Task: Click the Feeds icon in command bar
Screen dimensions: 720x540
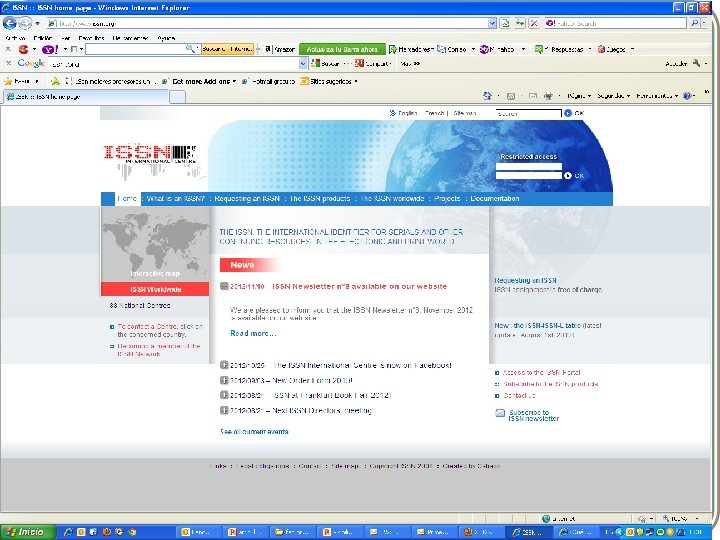Action: pos(511,96)
